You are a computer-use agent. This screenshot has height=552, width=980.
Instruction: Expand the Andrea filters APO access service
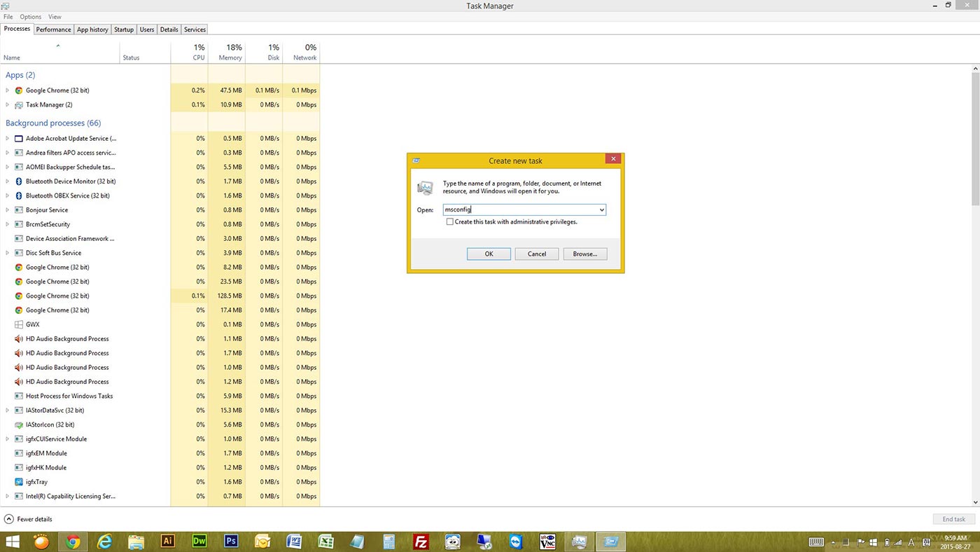point(8,153)
